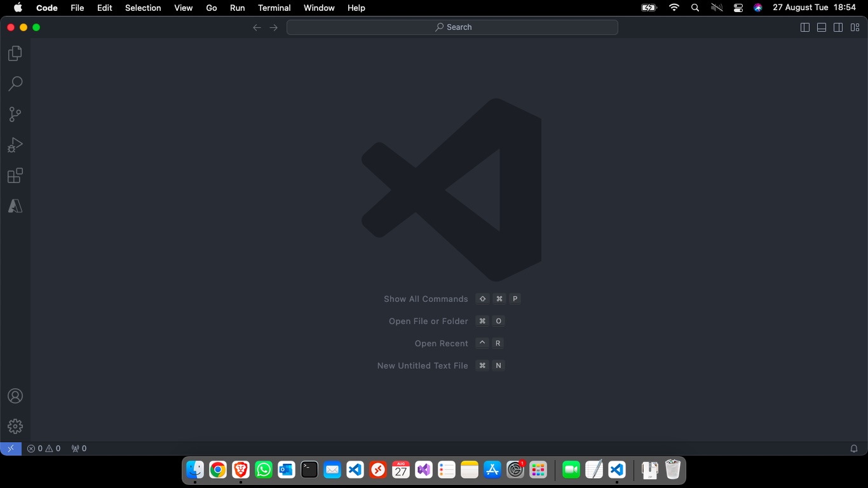Open purple Visual Studio from the dock

424,470
